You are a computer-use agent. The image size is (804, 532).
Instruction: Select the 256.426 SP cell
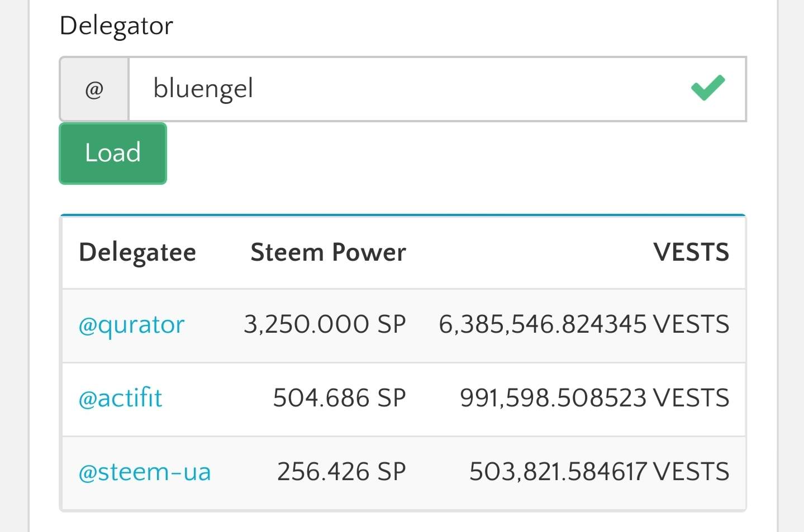pos(341,472)
